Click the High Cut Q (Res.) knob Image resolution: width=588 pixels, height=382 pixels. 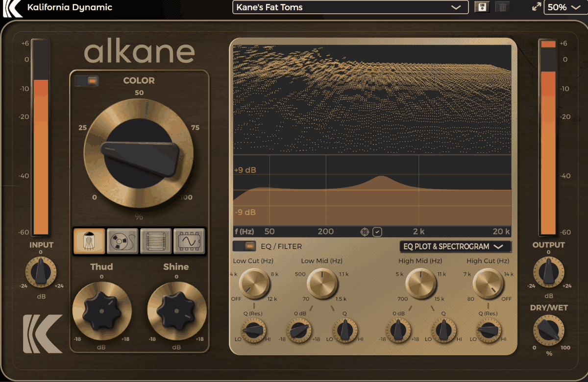[489, 331]
